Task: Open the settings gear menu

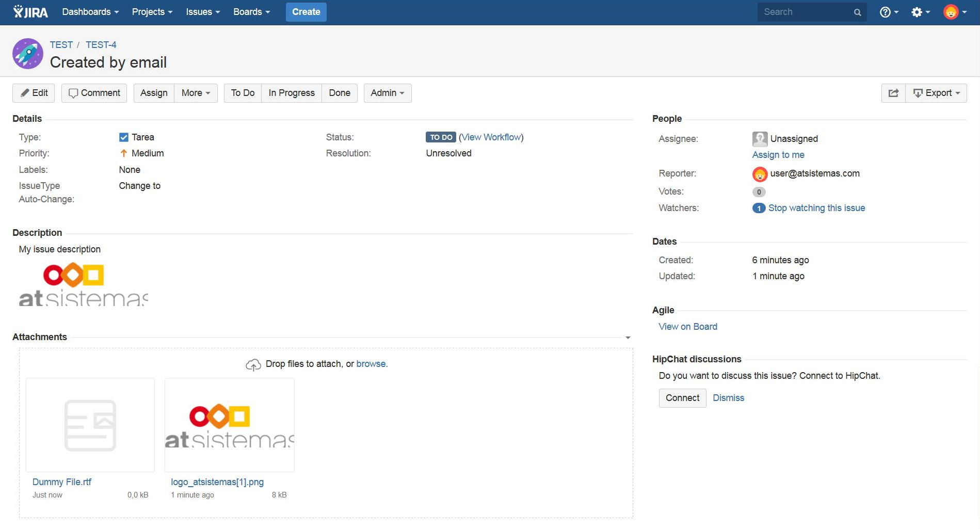Action: [920, 12]
